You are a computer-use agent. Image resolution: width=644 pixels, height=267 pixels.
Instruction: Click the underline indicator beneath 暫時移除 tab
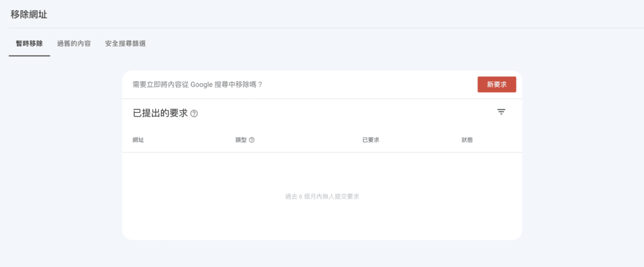[x=30, y=55]
